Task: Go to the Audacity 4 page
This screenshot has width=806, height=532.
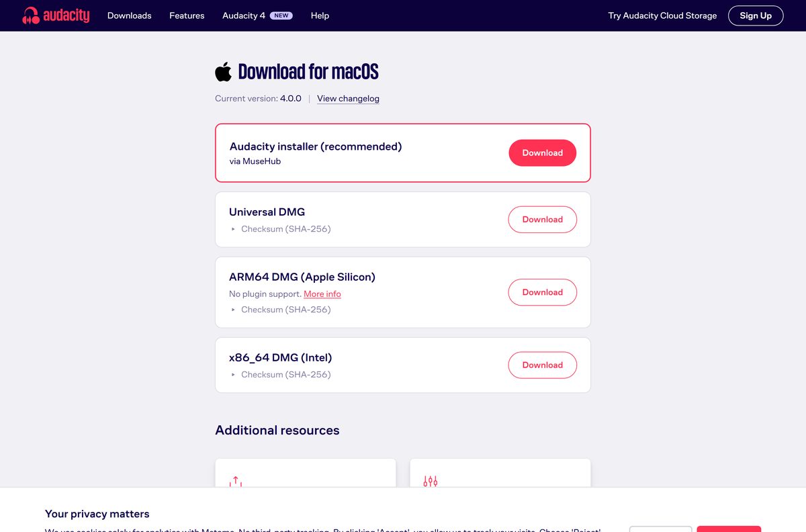Action: 257,15
